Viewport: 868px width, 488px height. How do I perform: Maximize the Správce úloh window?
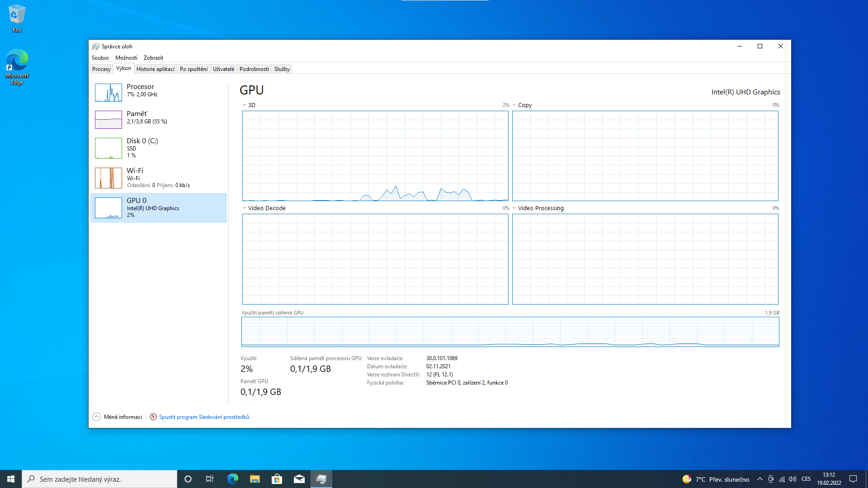pos(760,46)
